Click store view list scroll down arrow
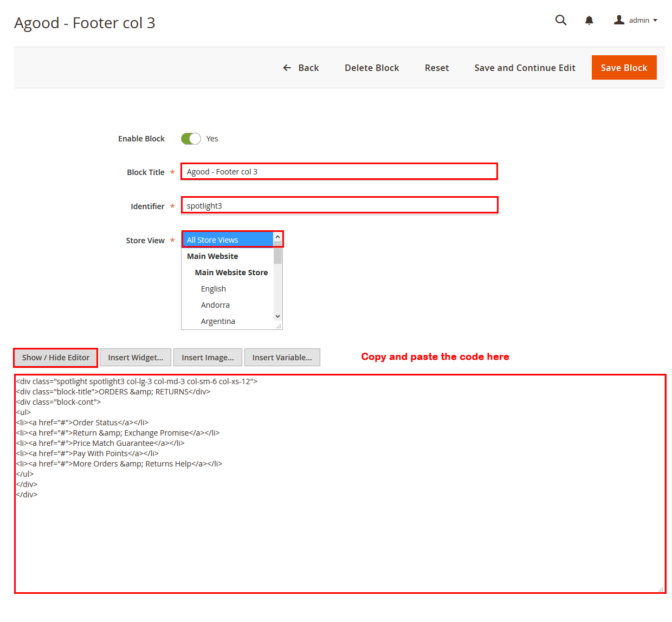This screenshot has height=622, width=672. [x=278, y=316]
